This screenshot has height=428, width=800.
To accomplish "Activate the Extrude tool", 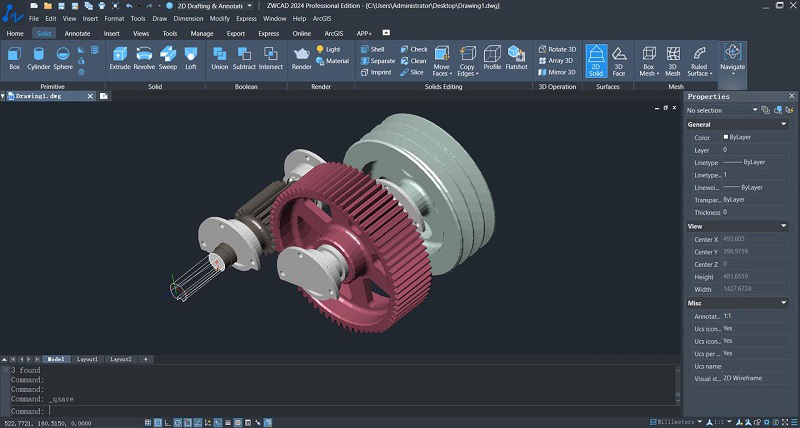I will coord(120,58).
